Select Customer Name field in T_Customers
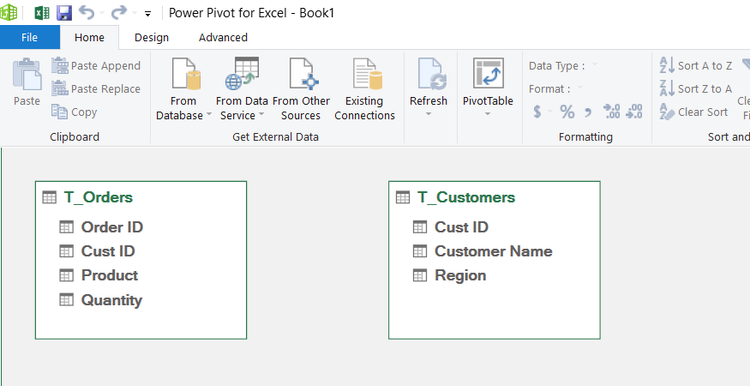Viewport: 750px width, 386px height. point(494,251)
